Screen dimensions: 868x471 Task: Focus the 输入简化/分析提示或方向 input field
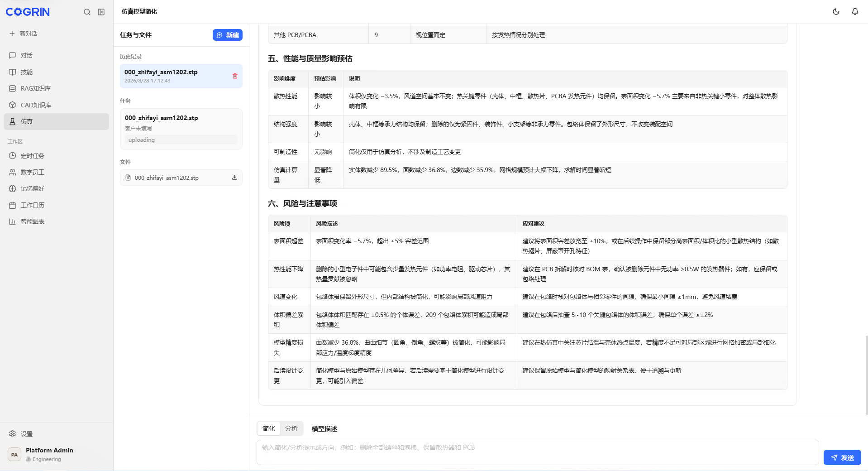pyautogui.click(x=538, y=452)
